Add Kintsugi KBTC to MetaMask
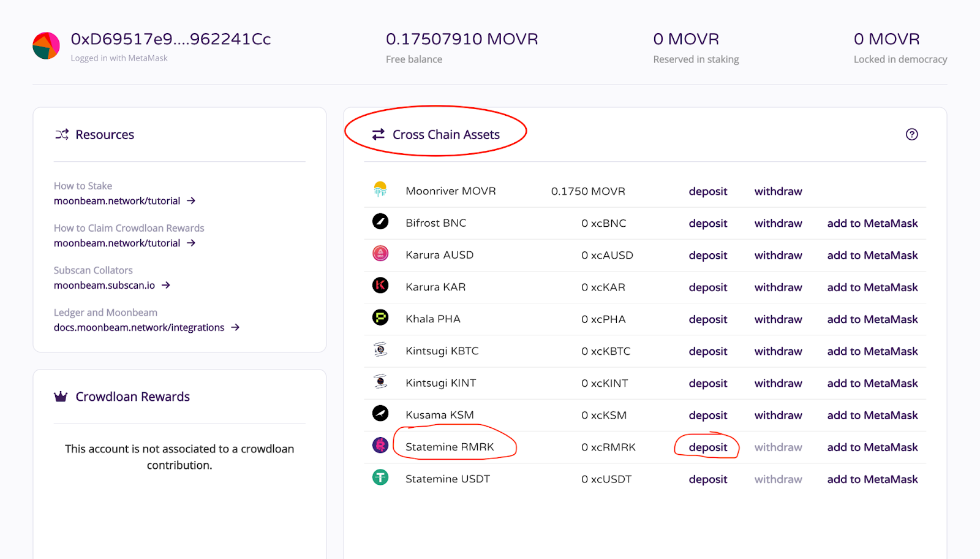The width and height of the screenshot is (980, 559). tap(872, 351)
